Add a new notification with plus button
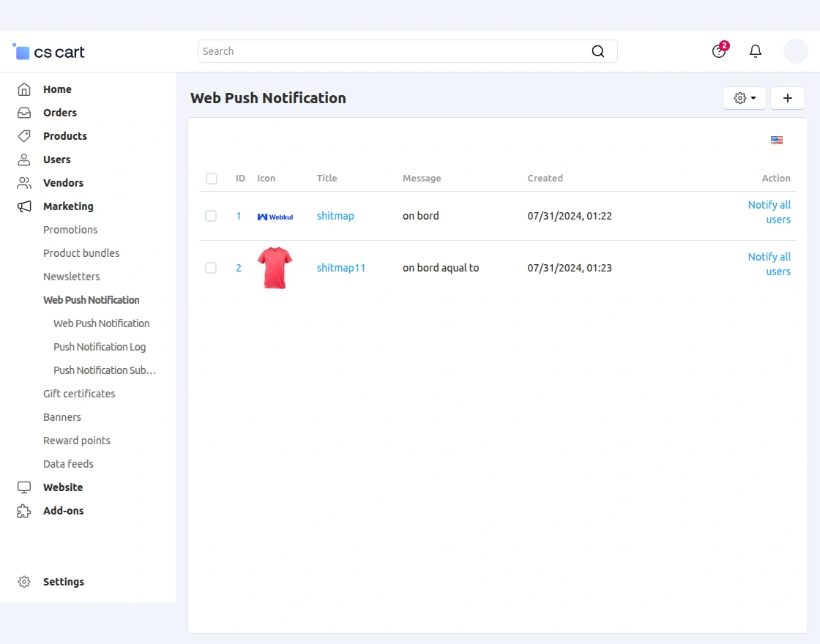The height and width of the screenshot is (644, 820). (788, 98)
